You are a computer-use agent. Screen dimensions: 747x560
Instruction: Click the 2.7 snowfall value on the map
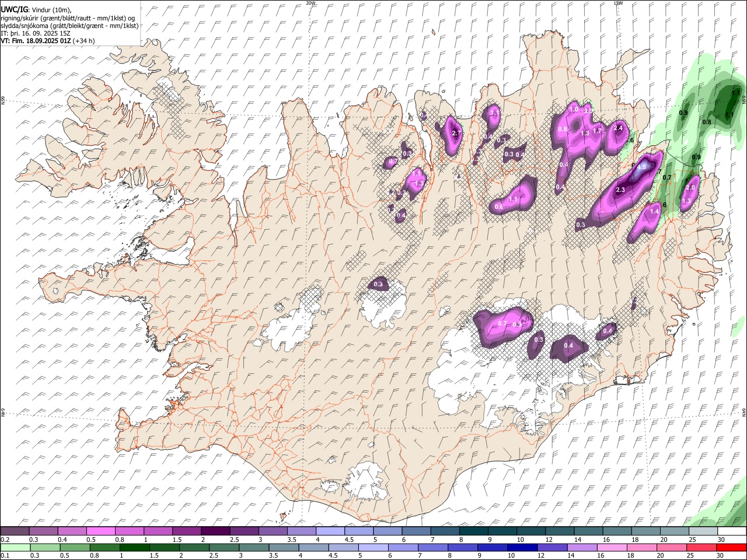(x=457, y=133)
